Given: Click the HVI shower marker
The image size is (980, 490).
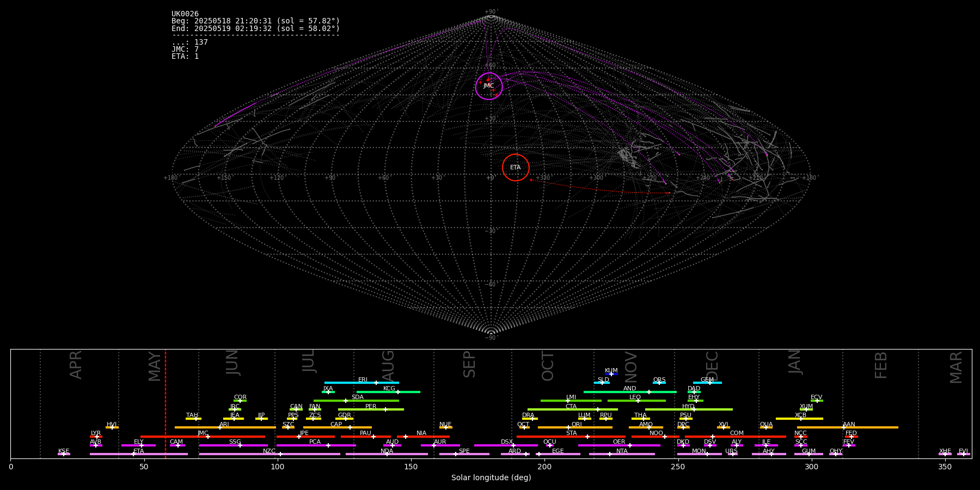Looking at the screenshot, I should pyautogui.click(x=112, y=427).
